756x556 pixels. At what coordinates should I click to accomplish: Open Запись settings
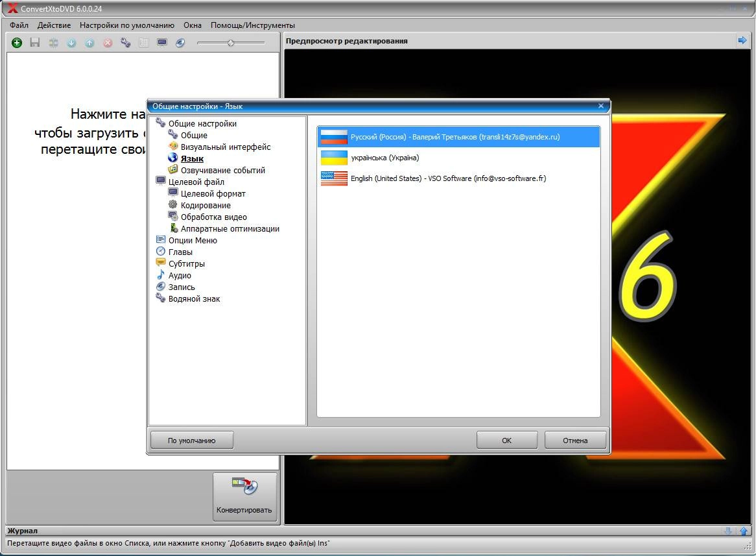point(182,287)
